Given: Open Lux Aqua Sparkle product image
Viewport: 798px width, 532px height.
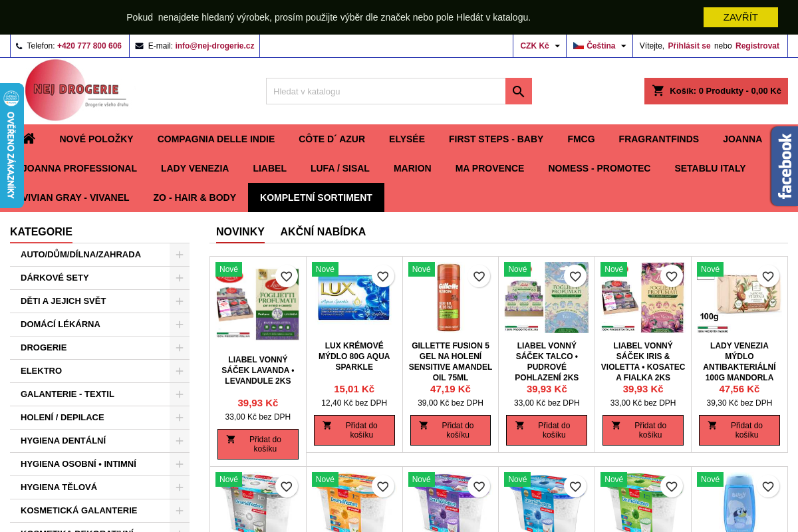Looking at the screenshot, I should pyautogui.click(x=354, y=297).
